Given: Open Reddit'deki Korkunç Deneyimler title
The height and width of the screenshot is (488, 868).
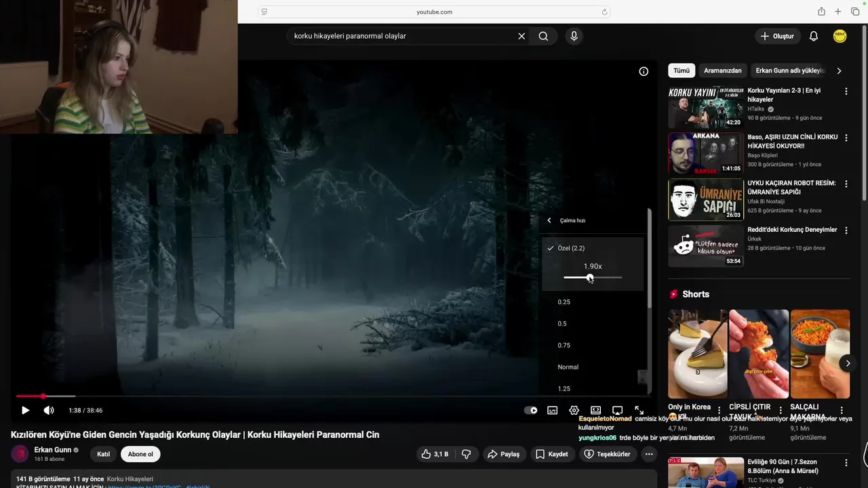Looking at the screenshot, I should coord(792,230).
